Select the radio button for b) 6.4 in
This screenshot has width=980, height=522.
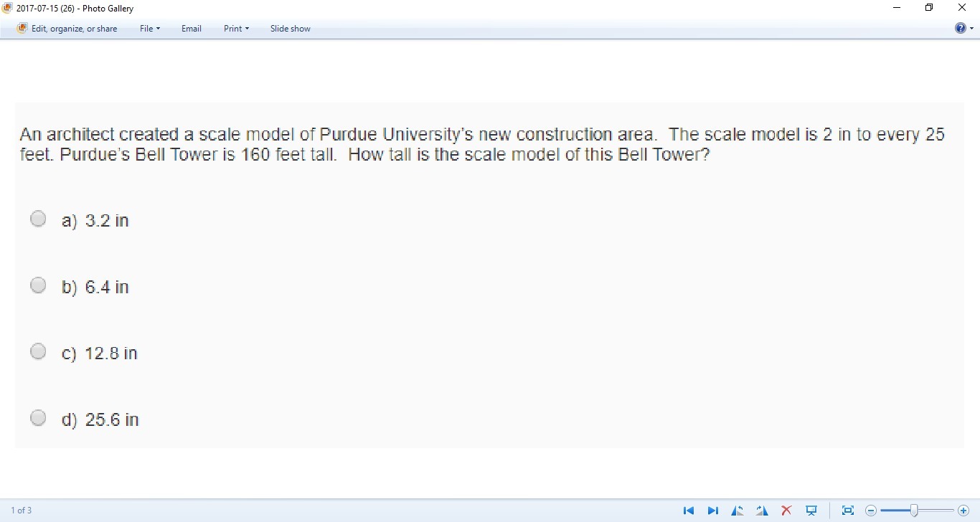coord(38,285)
